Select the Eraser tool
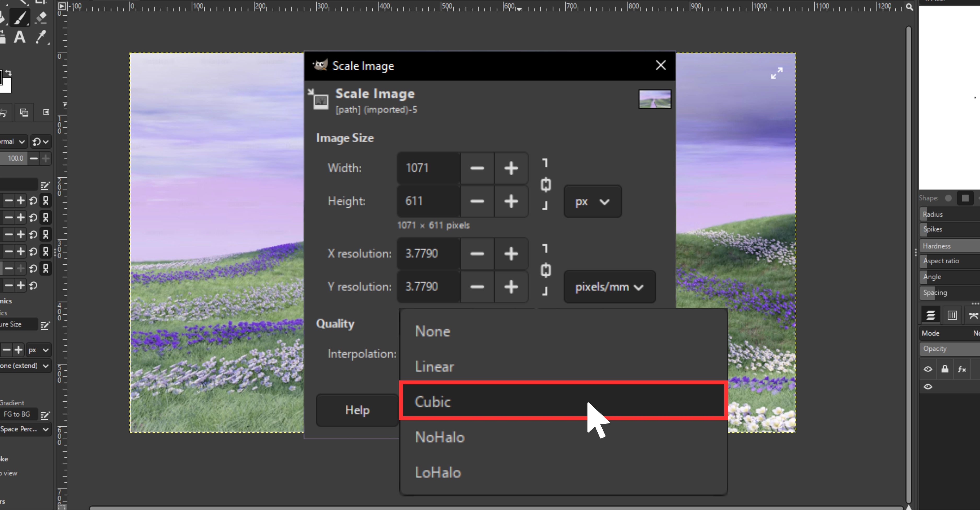Viewport: 980px width, 510px height. 41,17
